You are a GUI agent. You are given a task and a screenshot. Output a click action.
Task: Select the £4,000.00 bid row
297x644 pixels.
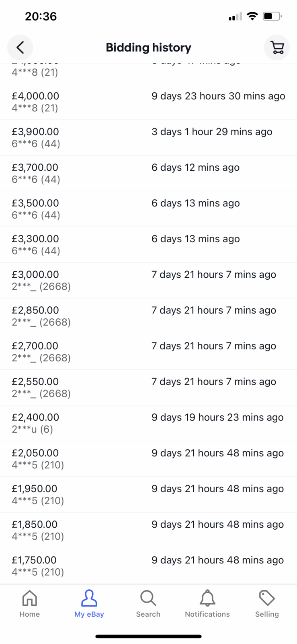pos(148,102)
